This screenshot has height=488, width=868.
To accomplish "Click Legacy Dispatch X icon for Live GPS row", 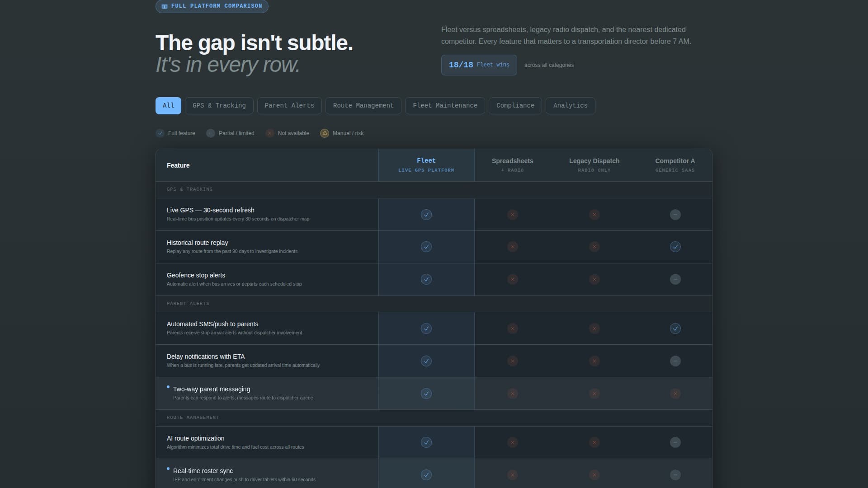I will [594, 215].
